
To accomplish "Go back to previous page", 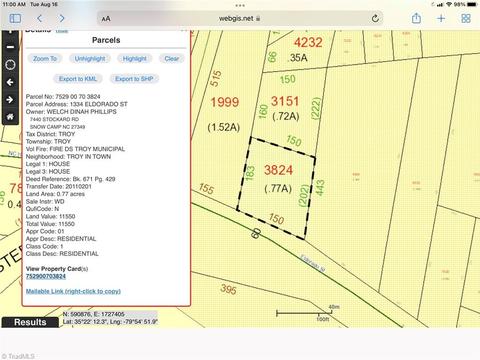I will coord(39,18).
